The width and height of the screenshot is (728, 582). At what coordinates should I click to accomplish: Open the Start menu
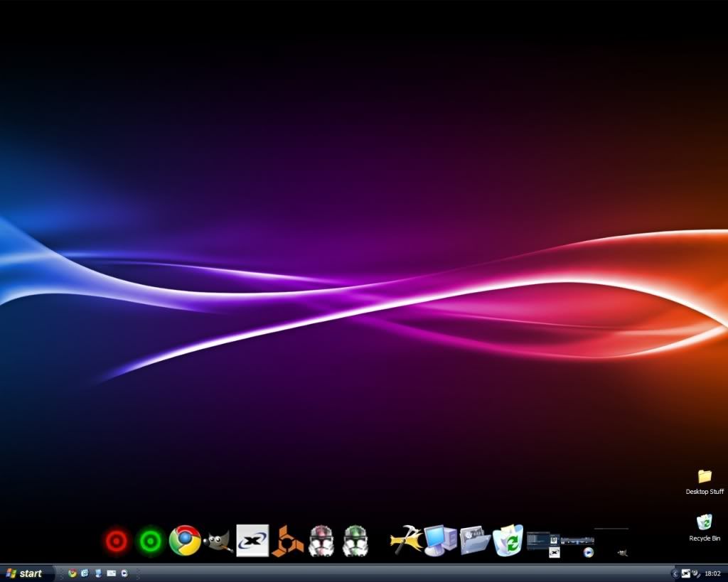[26, 573]
